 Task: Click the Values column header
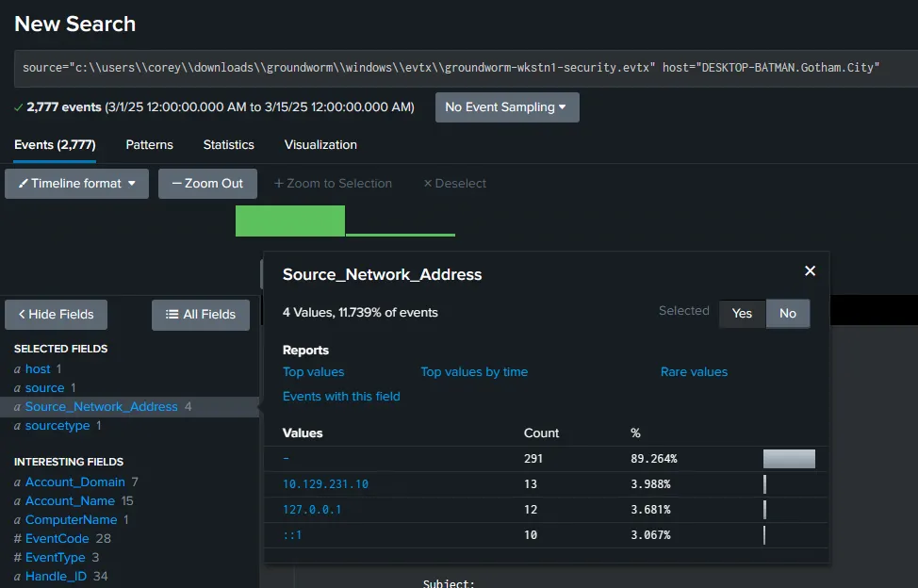coord(303,433)
